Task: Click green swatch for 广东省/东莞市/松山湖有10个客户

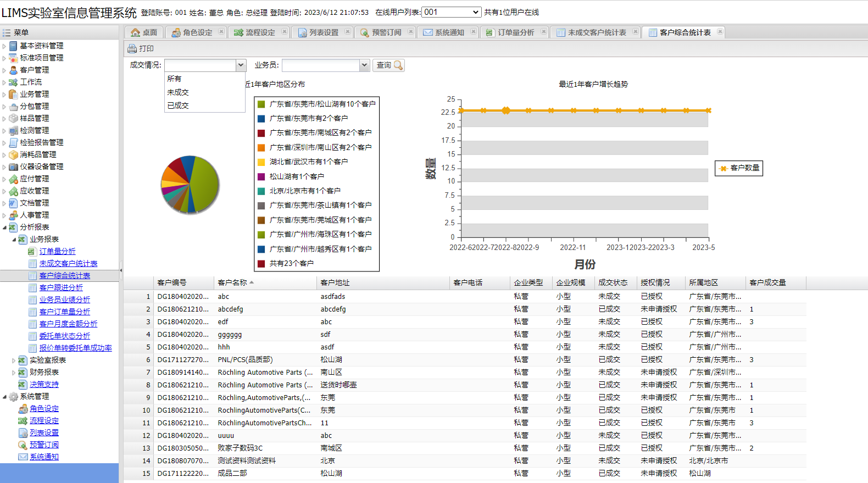Action: 261,104
